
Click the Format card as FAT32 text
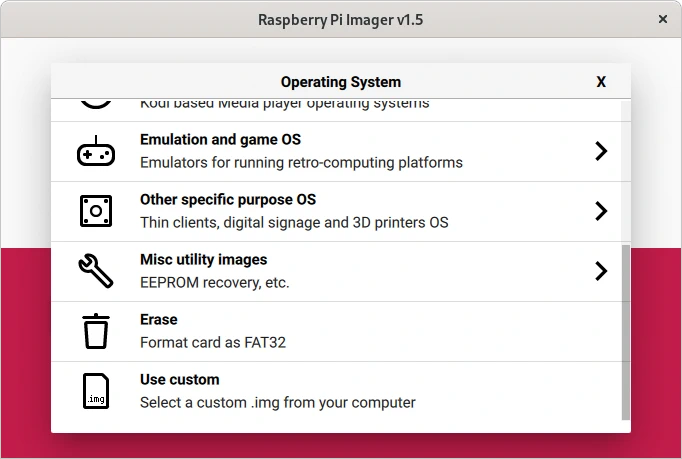213,343
